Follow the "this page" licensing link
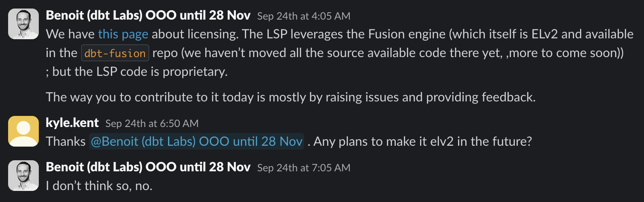 tap(123, 34)
